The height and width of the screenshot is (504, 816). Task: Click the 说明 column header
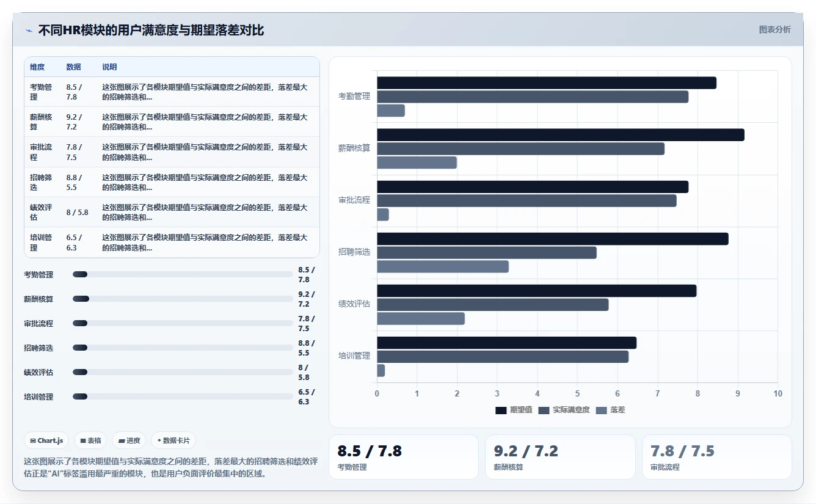(109, 67)
